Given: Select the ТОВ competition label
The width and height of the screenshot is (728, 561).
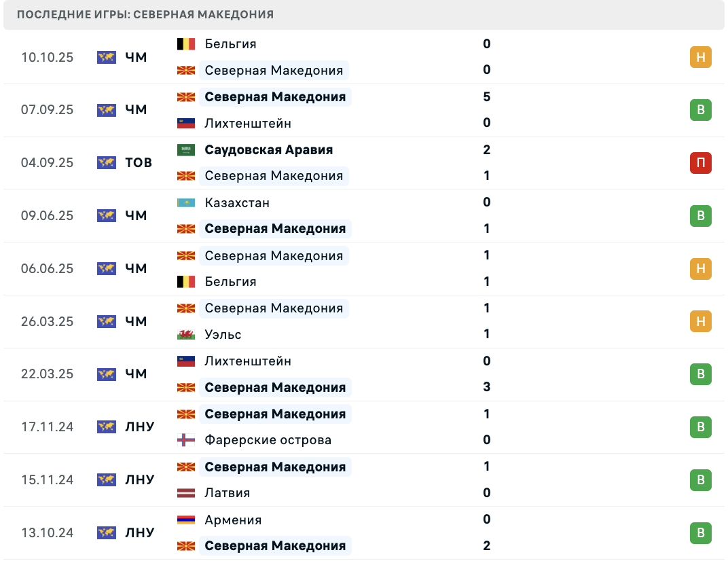Looking at the screenshot, I should [139, 163].
